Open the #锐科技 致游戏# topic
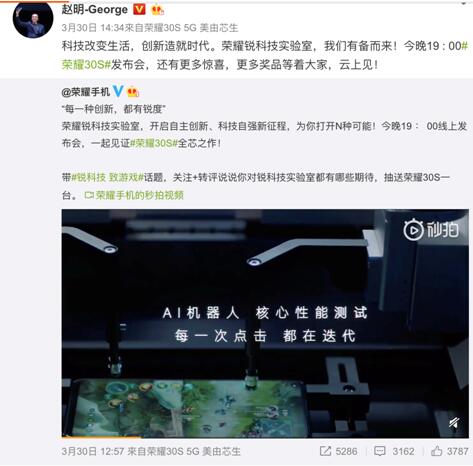Image resolution: width=473 pixels, height=466 pixels. [x=108, y=177]
